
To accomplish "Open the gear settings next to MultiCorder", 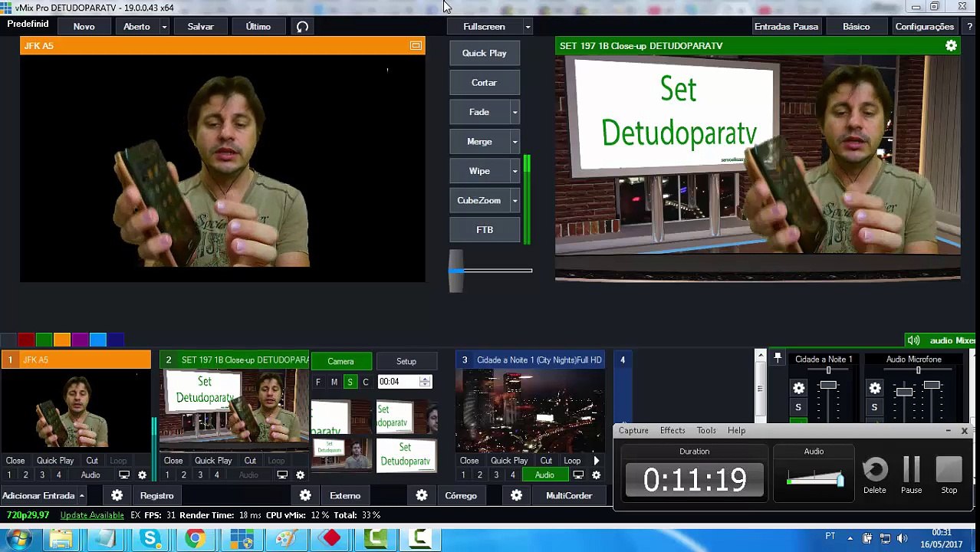I will click(516, 496).
